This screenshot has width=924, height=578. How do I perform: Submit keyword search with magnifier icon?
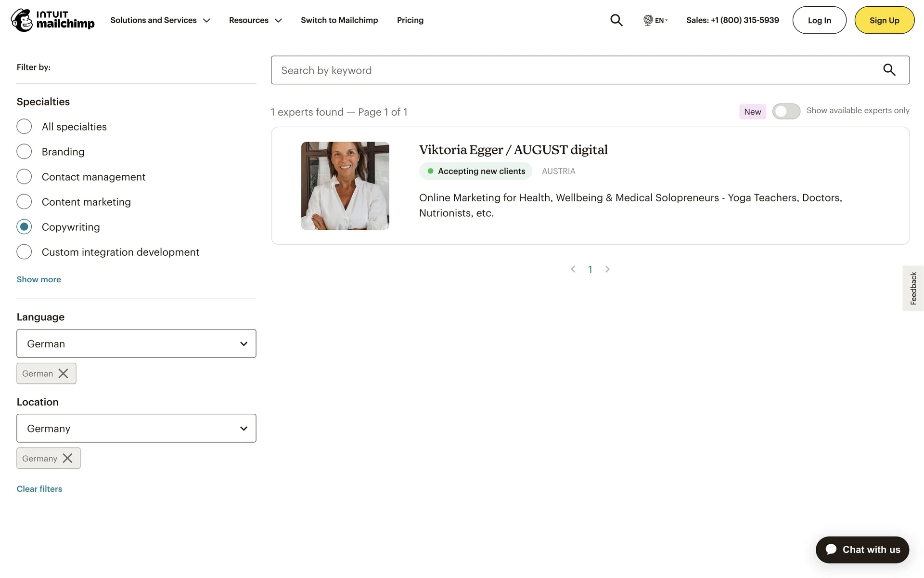click(x=889, y=70)
